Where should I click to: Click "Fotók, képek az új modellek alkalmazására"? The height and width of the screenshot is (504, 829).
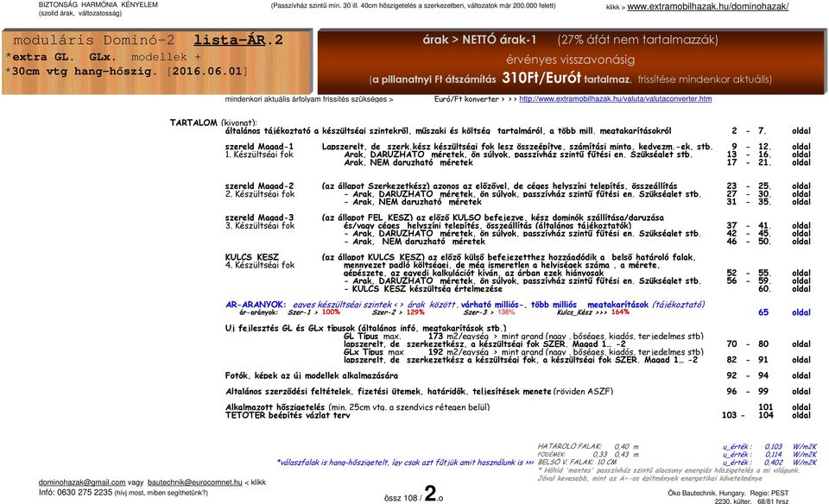pyautogui.click(x=312, y=375)
